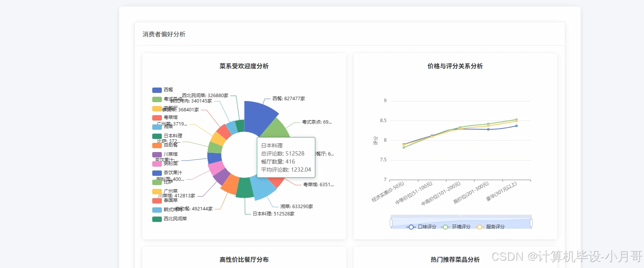This screenshot has width=644, height=268.
Task: Click the 评分 y-axis title
Action: click(x=376, y=141)
